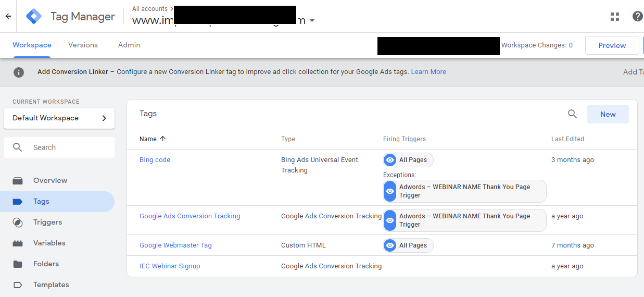Click the New tag button
The image size is (644, 297).
[608, 114]
